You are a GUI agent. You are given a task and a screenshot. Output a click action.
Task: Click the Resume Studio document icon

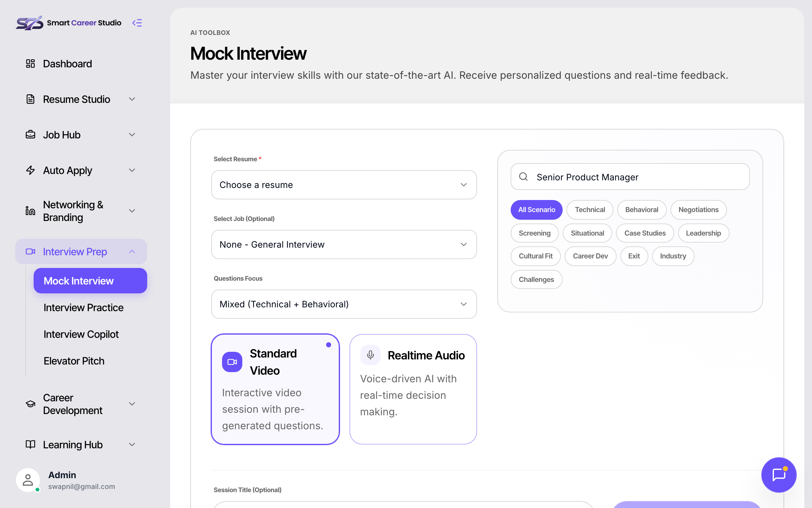point(30,99)
